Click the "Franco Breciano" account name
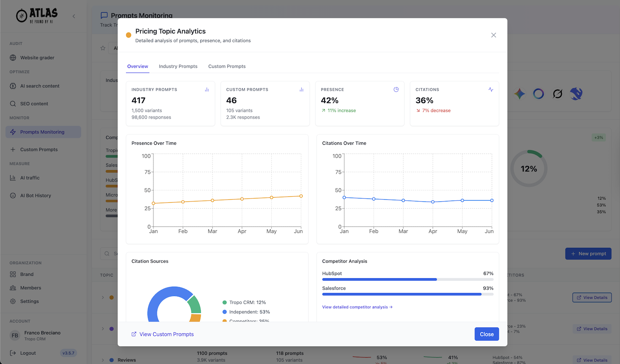 click(42, 333)
